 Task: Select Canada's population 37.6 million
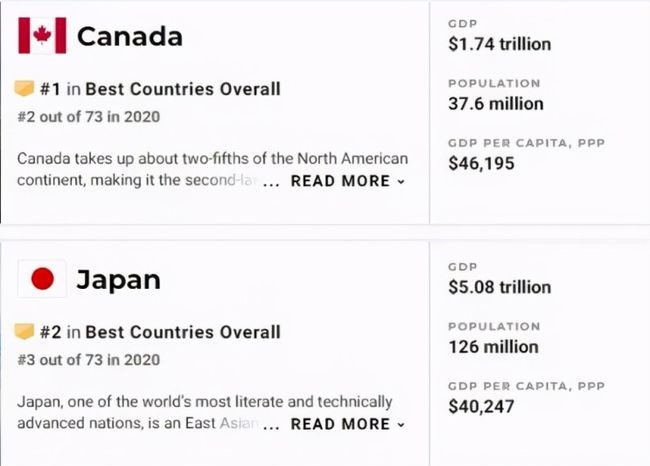(x=496, y=104)
